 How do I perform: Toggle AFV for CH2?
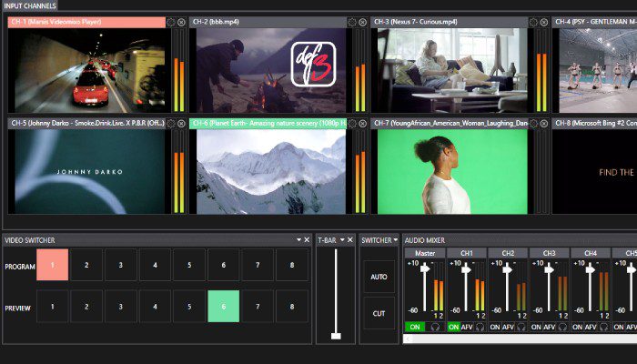pyautogui.click(x=508, y=327)
